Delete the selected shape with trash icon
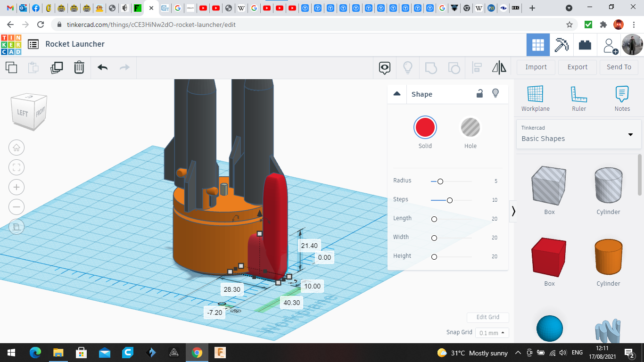The image size is (644, 362). click(x=79, y=67)
